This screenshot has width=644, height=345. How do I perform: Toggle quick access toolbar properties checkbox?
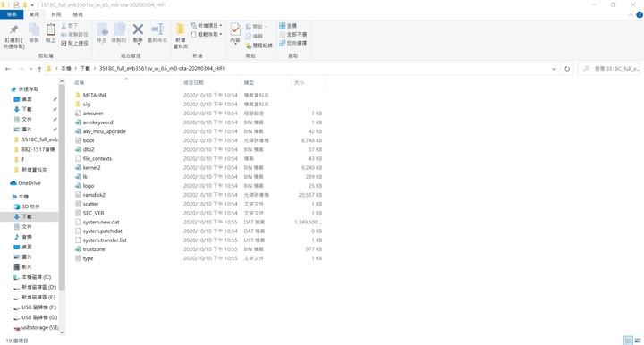click(x=16, y=5)
